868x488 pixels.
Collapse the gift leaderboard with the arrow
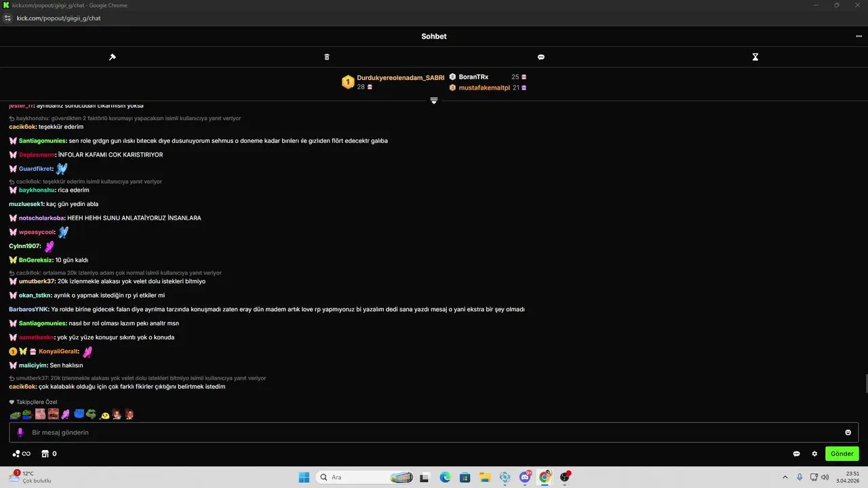click(x=434, y=100)
